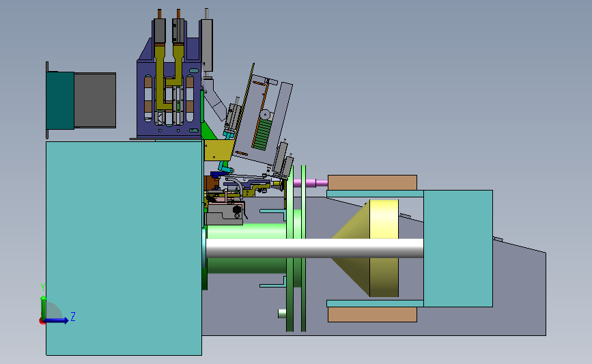Screen dimensions: 592x364
Task: Pick the dark teal motor cover
Action: tap(60, 100)
